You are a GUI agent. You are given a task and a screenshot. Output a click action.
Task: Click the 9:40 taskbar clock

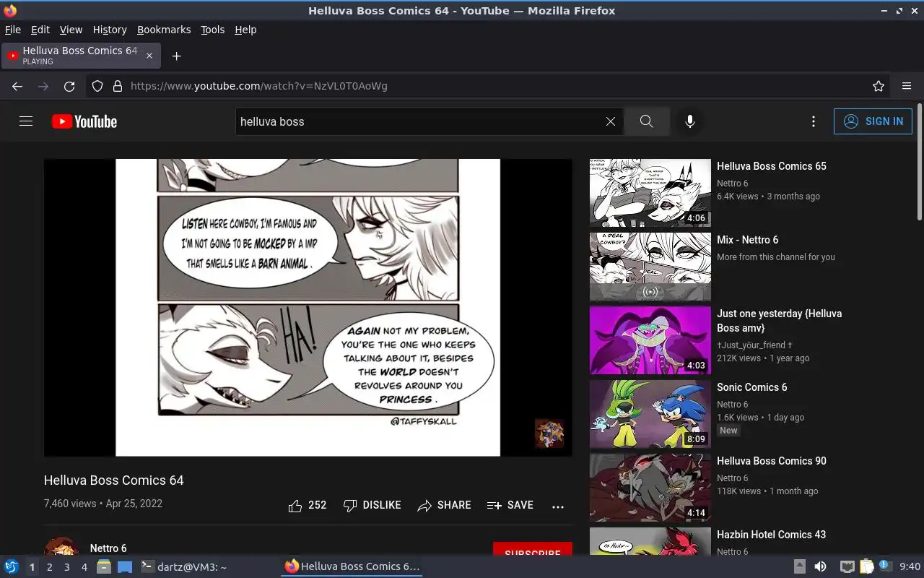tap(910, 566)
